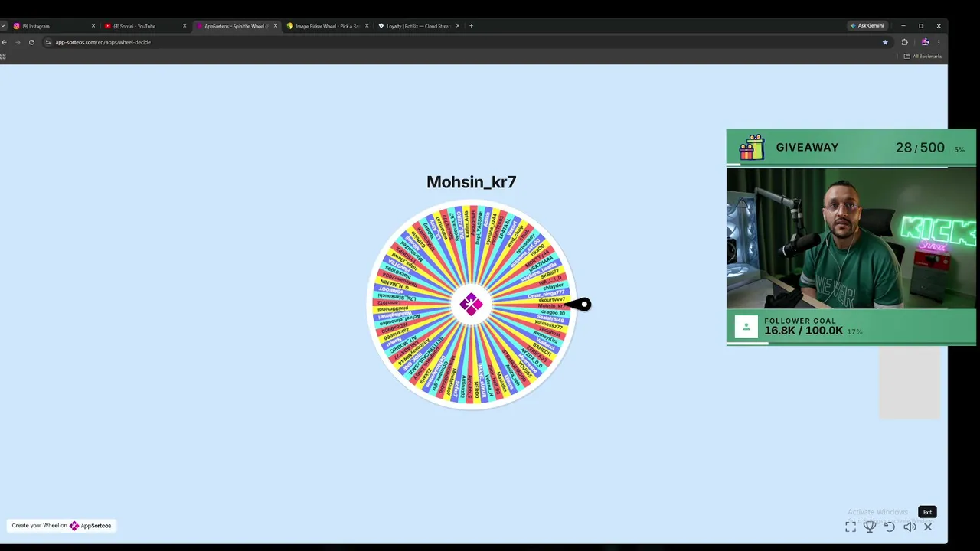
Task: Open the browser extensions menu
Action: [x=904, y=42]
